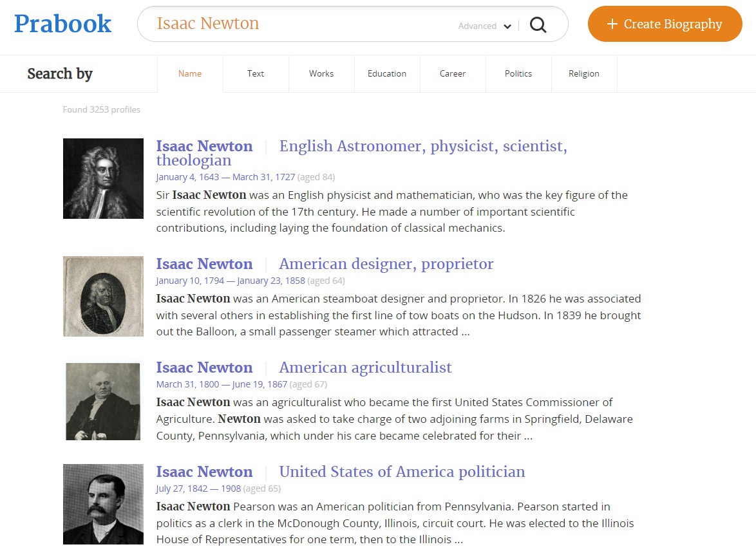Click the plus icon in Create Biography

612,24
